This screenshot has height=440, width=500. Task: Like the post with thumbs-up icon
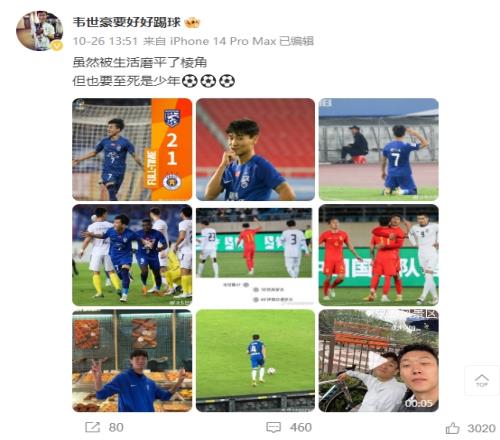(452, 428)
